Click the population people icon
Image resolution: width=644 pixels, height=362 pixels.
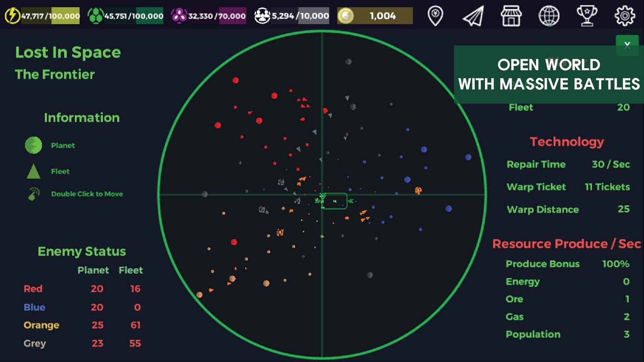coord(262,16)
